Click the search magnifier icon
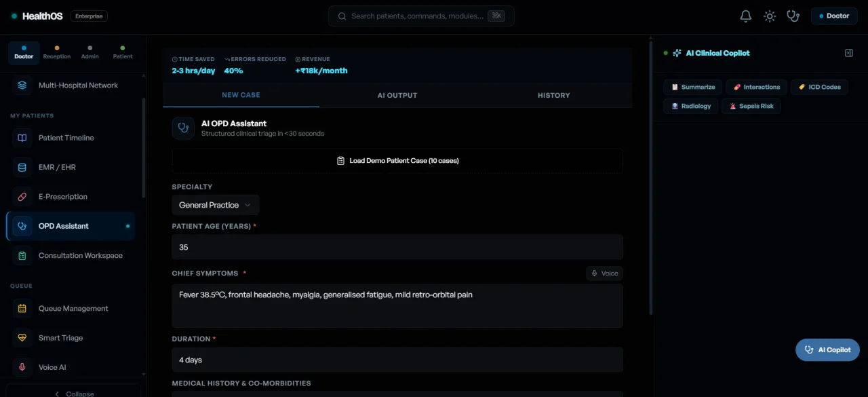 [x=342, y=16]
